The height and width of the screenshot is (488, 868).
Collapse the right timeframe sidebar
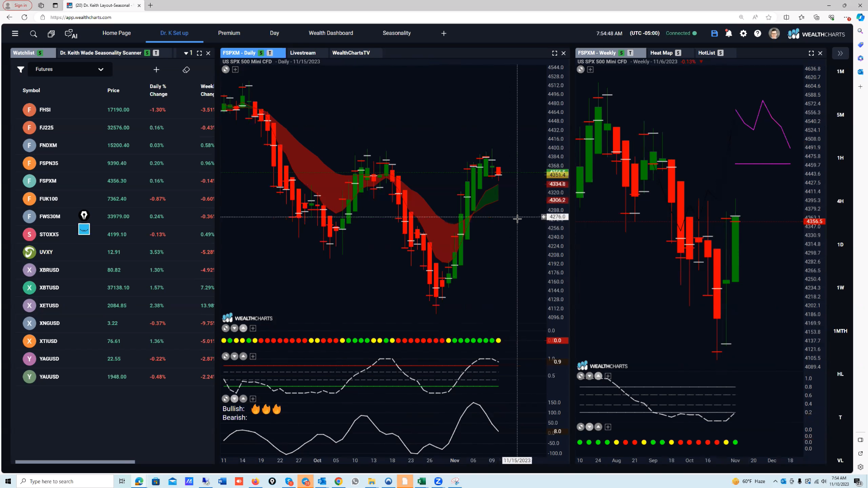coord(840,53)
